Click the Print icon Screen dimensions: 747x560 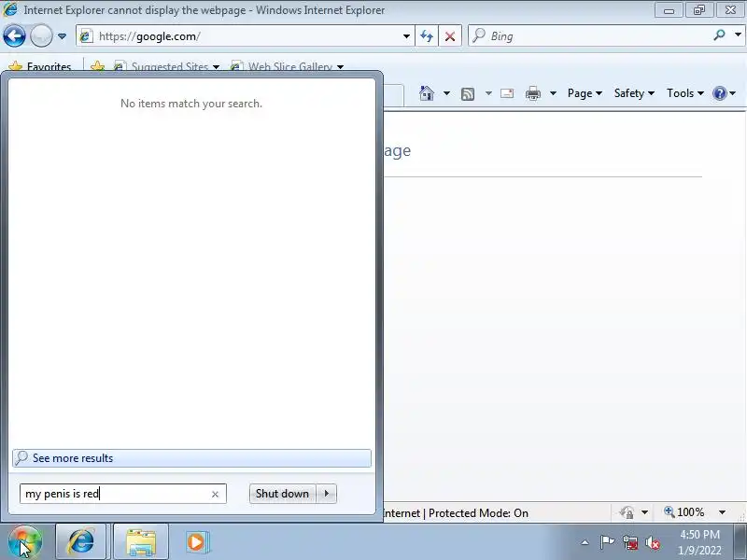pyautogui.click(x=532, y=93)
